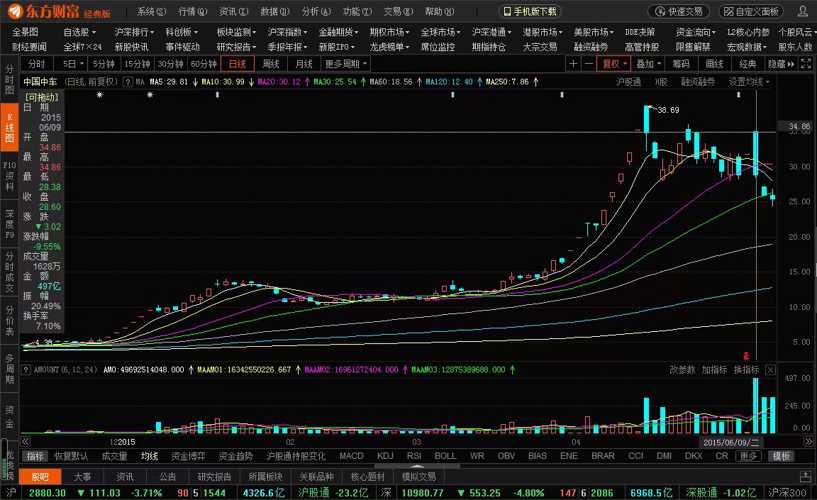Viewport: 817px width, 500px height.
Task: Zoom out chart with minus icon
Action: point(589,64)
